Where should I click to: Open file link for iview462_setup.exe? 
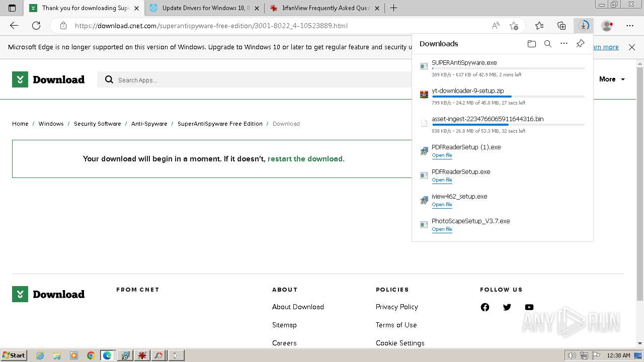point(442,205)
